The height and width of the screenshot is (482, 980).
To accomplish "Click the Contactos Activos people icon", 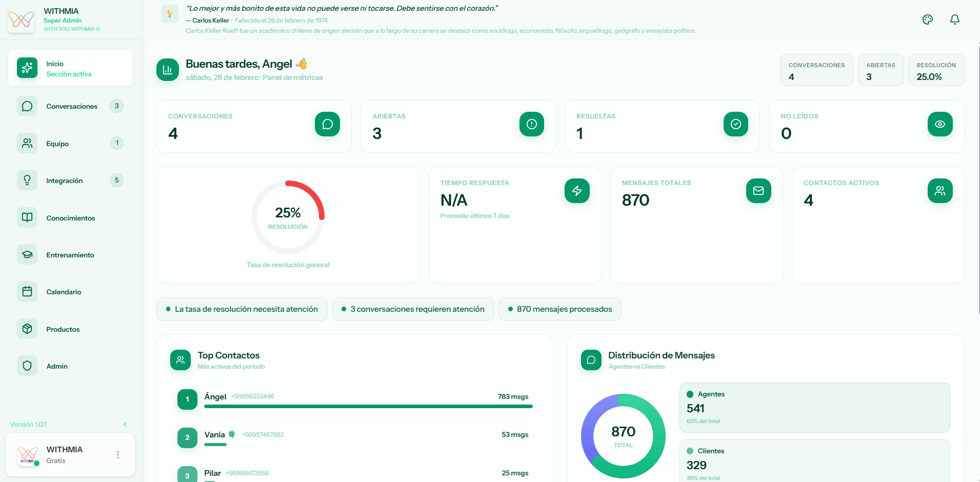I will tap(939, 191).
